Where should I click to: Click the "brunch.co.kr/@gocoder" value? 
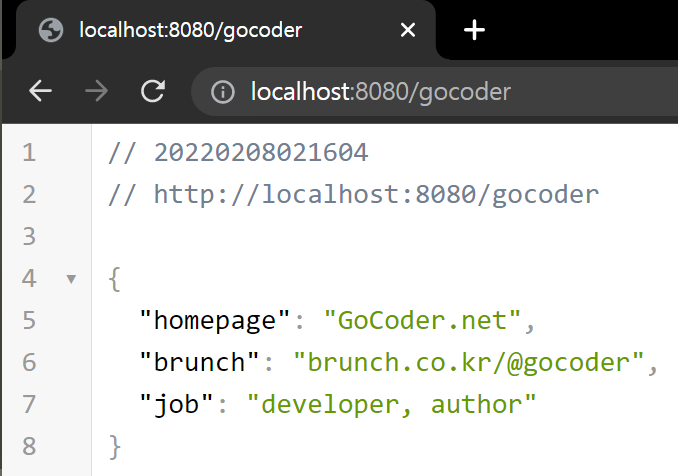coord(468,362)
